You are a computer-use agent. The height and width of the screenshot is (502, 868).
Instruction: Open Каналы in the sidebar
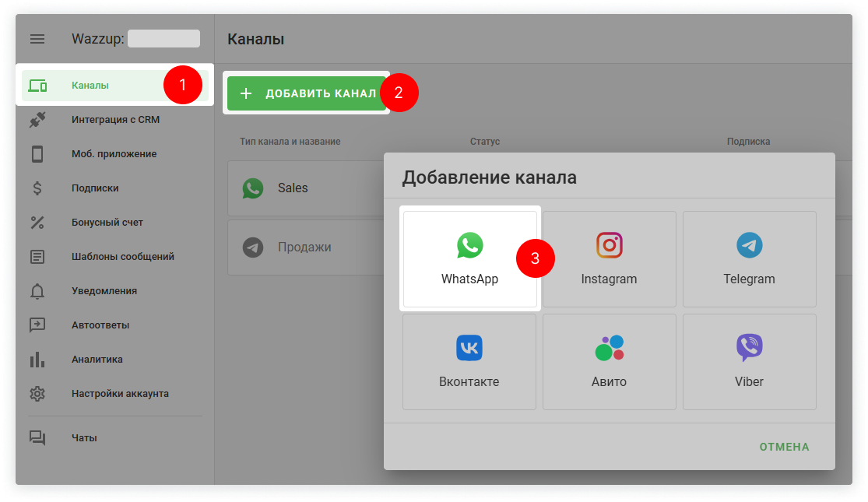(90, 86)
